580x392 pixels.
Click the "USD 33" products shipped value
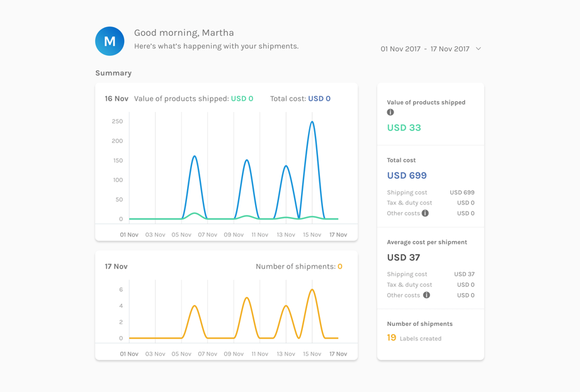click(x=405, y=127)
